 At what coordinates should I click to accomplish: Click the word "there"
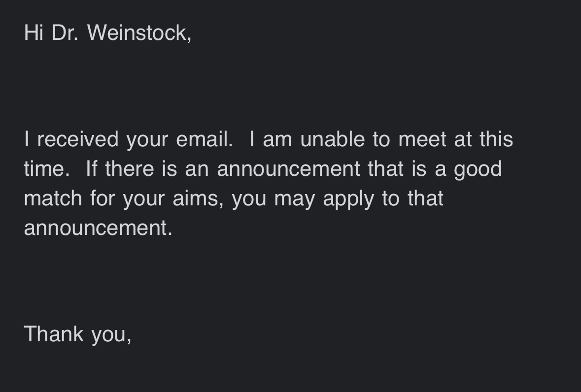click(x=130, y=169)
